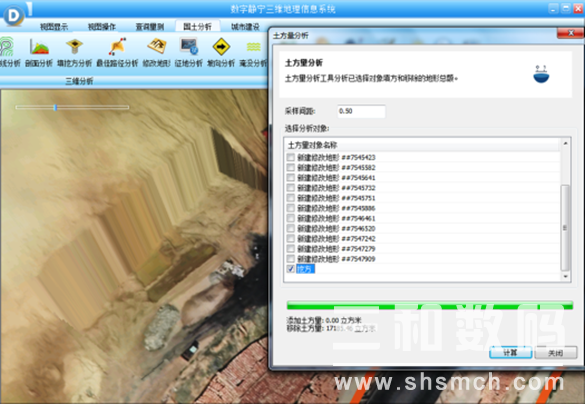
Task: Check the terrain item ##7545423 checkbox
Action: (291, 157)
